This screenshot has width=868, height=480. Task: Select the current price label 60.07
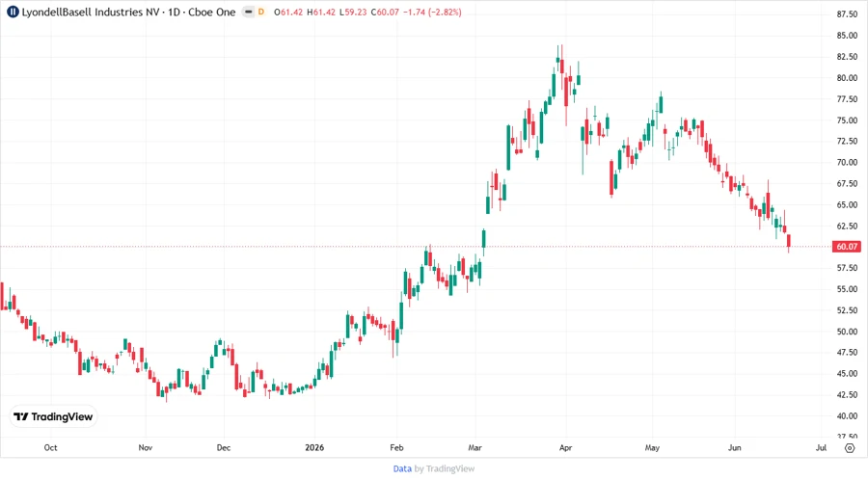847,247
